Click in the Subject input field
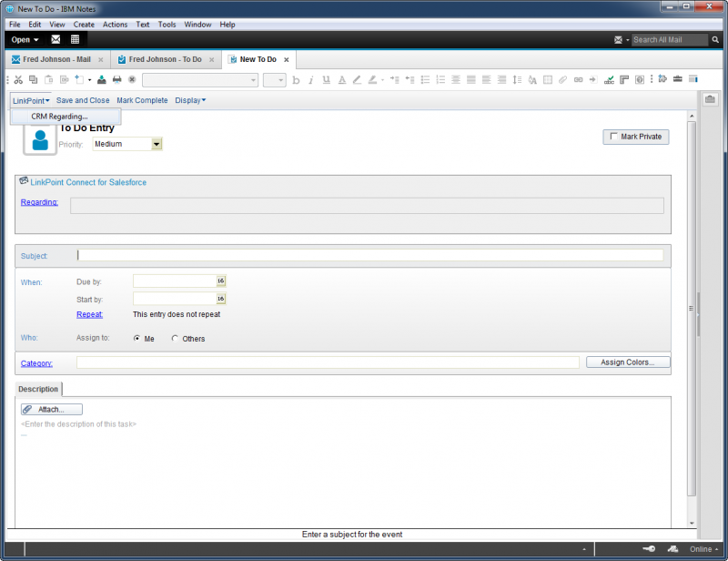 370,255
